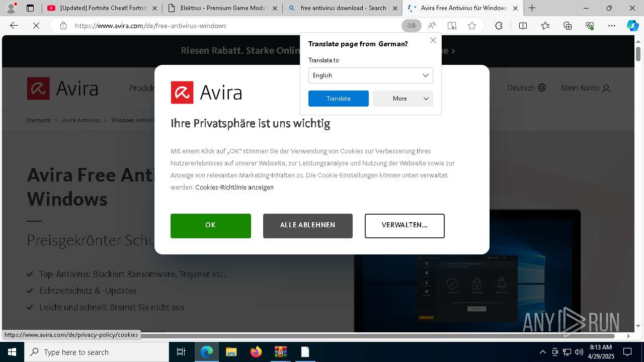This screenshot has height=362, width=644.
Task: Open the tab actions menu icon
Action: 30,8
